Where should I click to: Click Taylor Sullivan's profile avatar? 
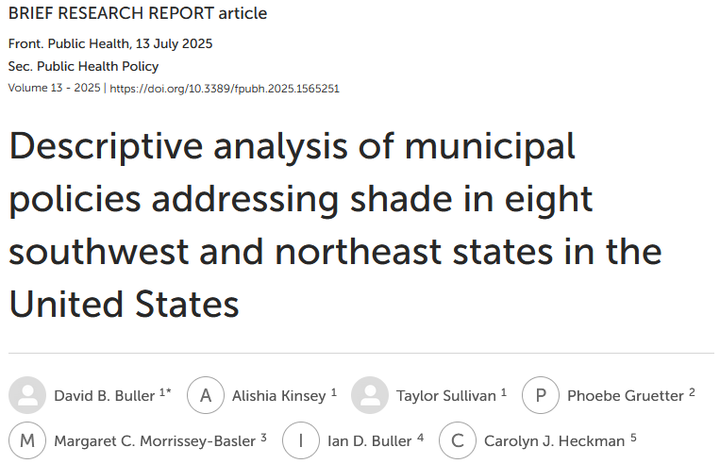(370, 395)
